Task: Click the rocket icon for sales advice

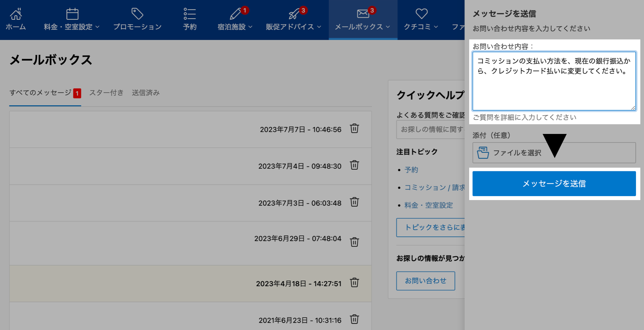Action: [294, 14]
